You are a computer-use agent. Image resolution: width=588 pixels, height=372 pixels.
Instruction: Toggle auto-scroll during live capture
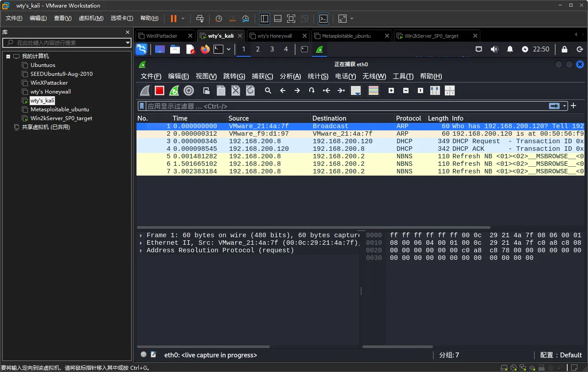[x=356, y=90]
